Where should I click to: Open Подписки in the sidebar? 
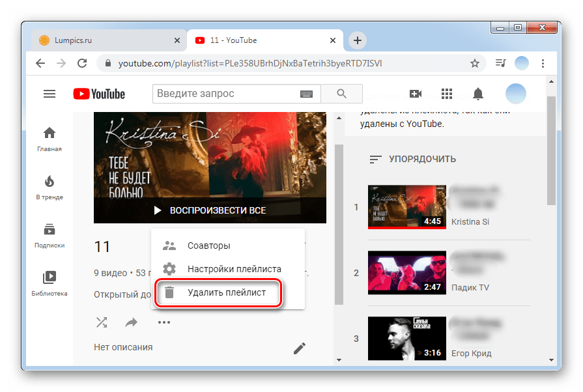[x=50, y=236]
